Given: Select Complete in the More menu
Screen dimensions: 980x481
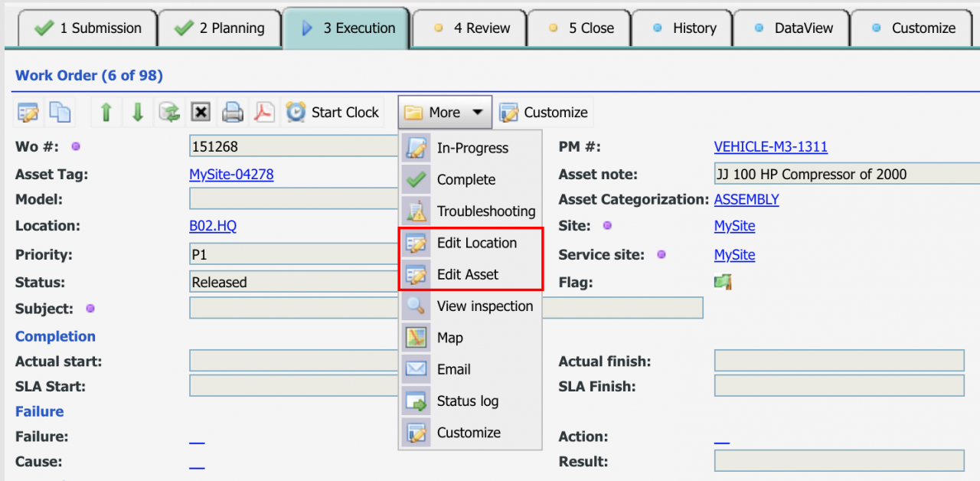Looking at the screenshot, I should tap(470, 179).
